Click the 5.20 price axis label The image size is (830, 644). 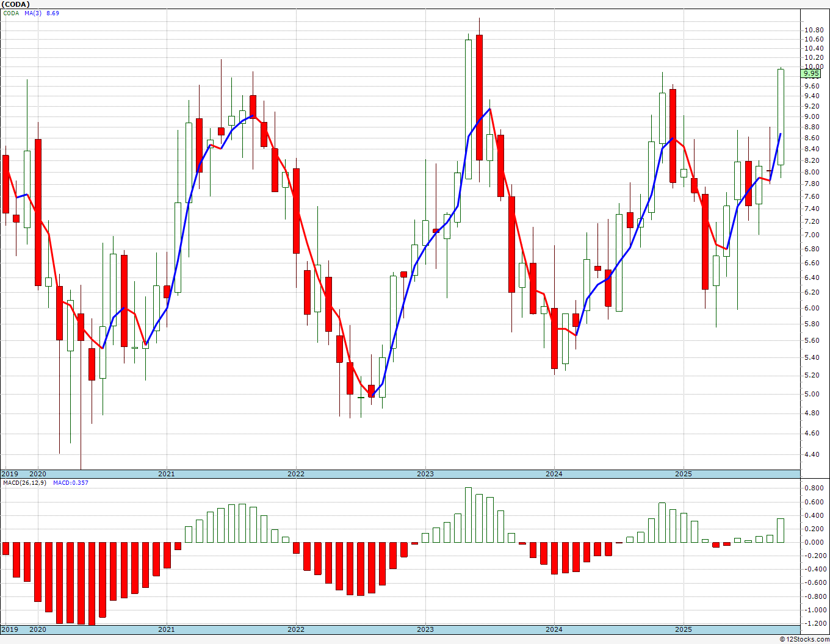[812, 376]
